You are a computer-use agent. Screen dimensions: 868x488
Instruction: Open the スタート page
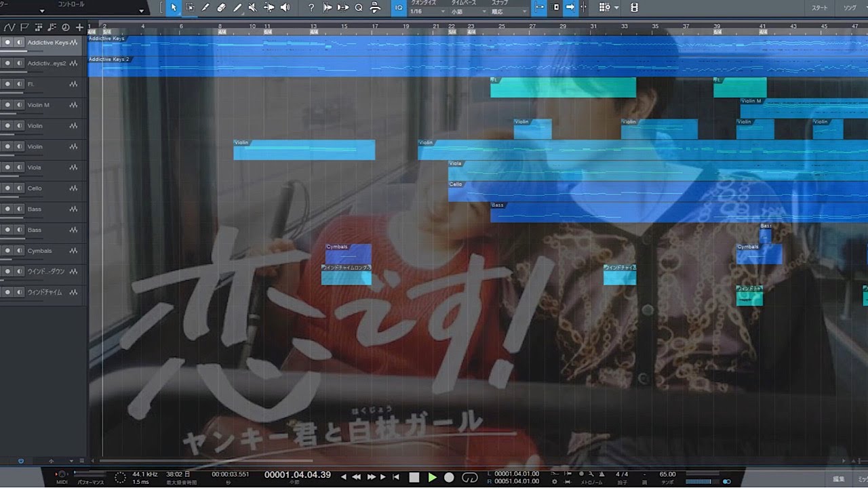click(819, 7)
